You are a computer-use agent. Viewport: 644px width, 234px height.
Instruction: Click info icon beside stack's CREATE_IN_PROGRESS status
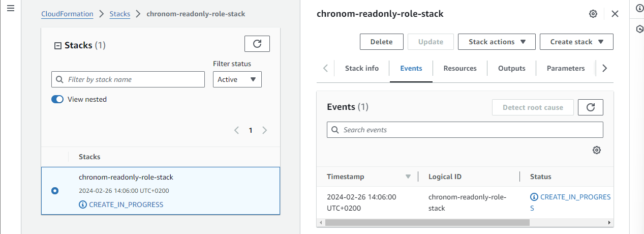[x=83, y=204]
